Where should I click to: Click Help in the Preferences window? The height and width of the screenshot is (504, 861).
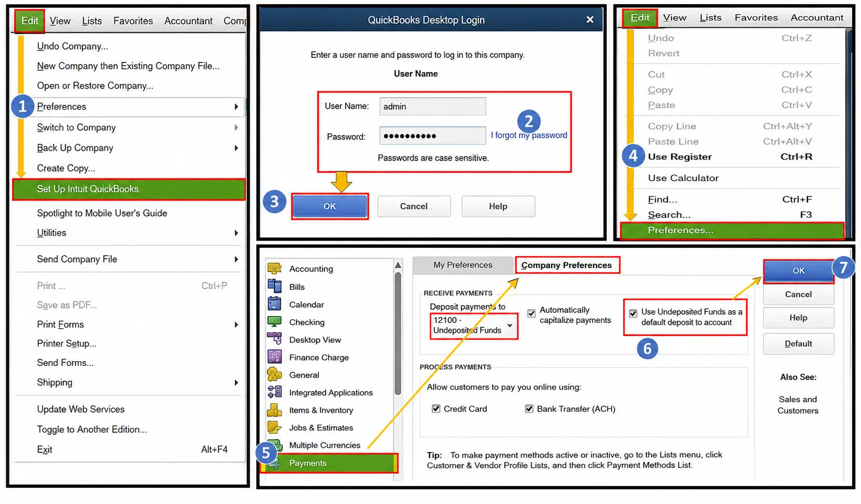coord(798,318)
